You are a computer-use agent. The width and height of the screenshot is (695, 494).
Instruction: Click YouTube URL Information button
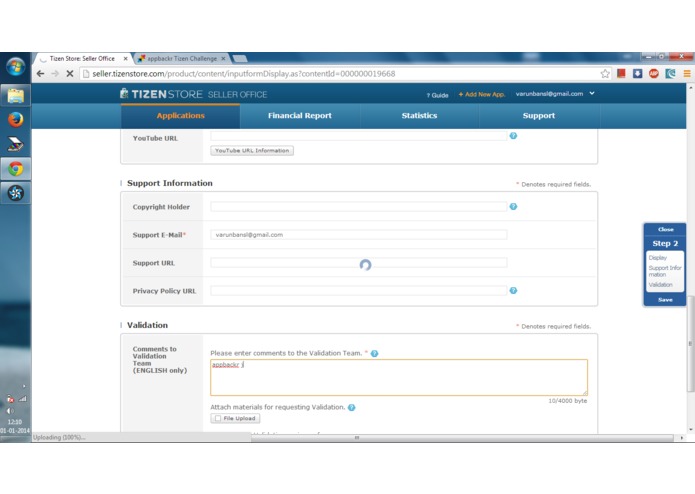pyautogui.click(x=252, y=151)
